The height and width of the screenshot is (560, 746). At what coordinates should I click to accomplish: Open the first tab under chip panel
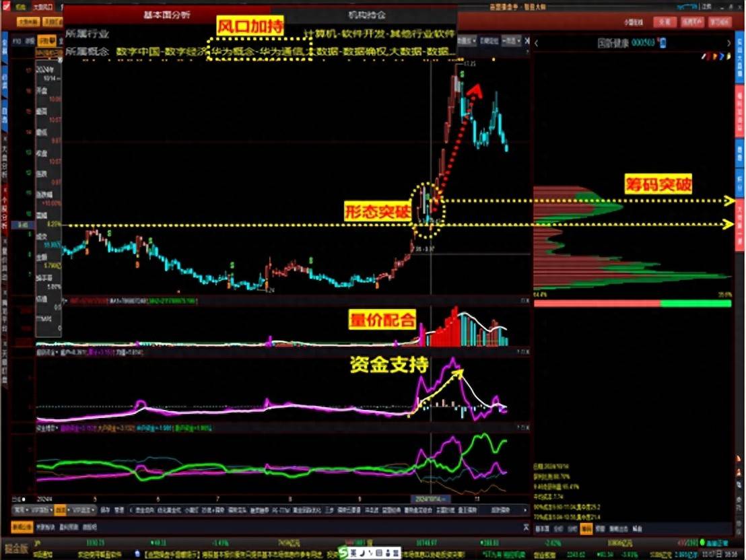click(543, 528)
